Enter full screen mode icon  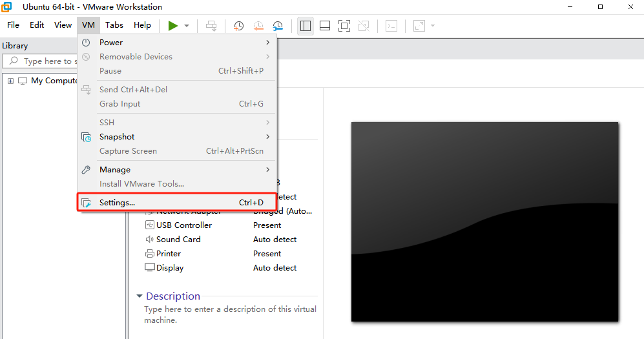point(344,26)
